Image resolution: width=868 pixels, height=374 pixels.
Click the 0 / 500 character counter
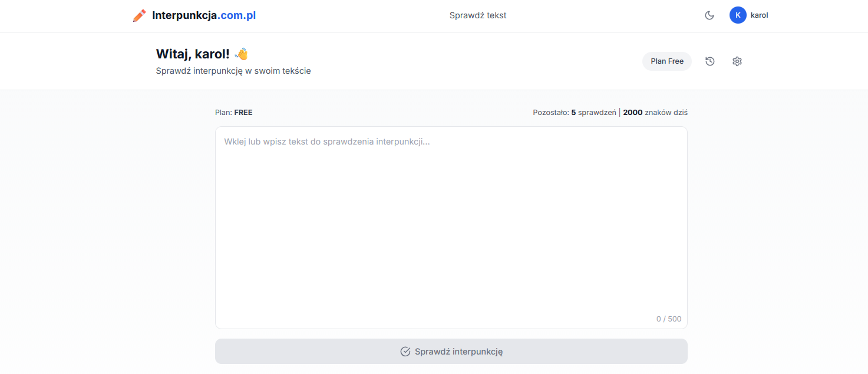point(669,319)
